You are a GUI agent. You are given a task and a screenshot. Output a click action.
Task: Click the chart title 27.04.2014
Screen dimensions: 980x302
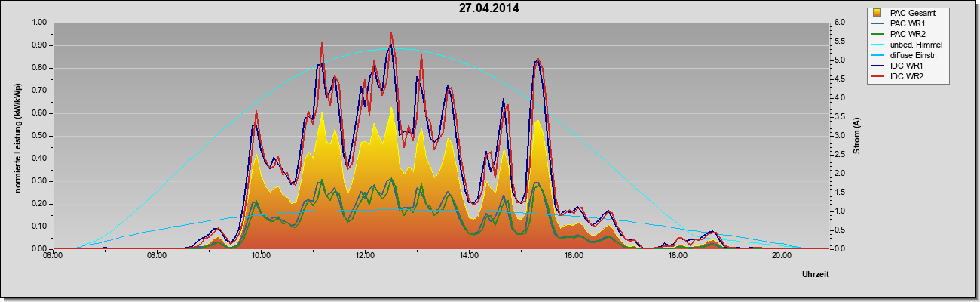coord(489,9)
